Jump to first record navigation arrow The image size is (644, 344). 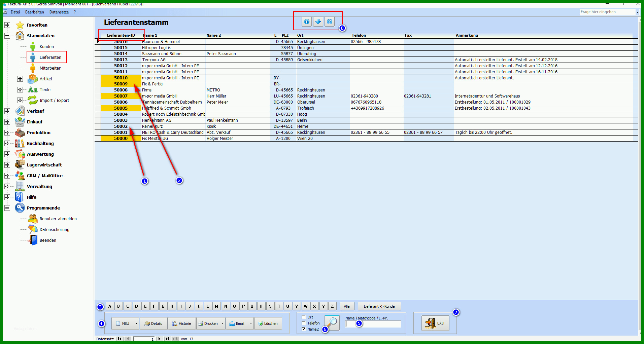coord(120,339)
